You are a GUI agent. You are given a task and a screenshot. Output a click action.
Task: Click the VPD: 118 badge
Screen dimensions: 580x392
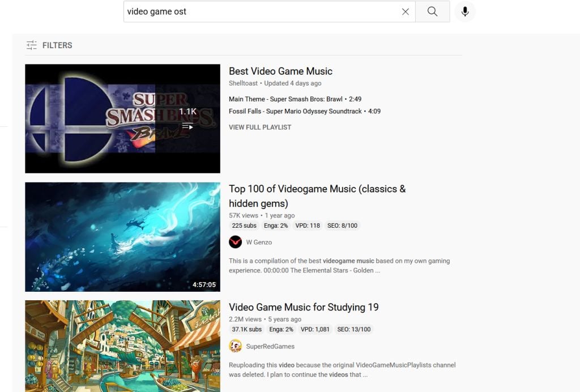click(308, 225)
